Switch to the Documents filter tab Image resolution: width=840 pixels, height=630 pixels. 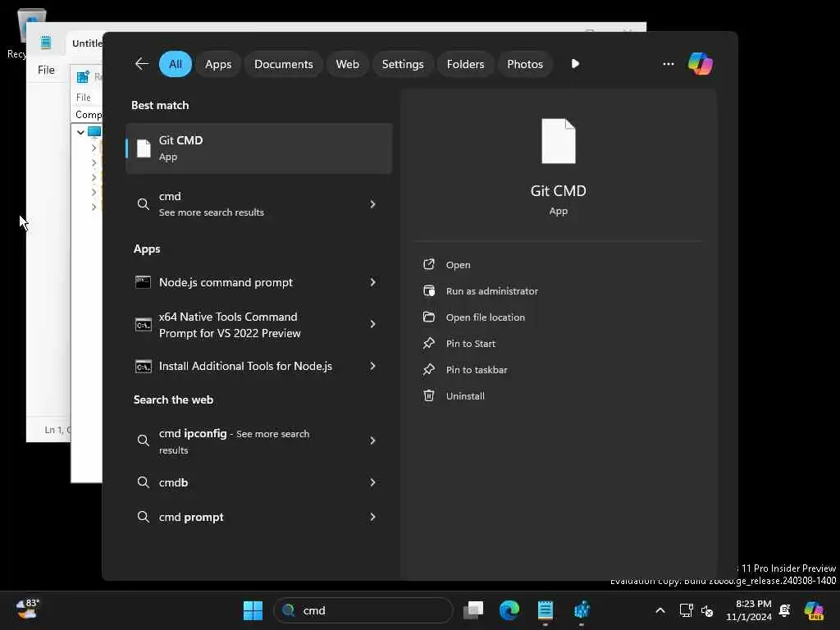tap(283, 64)
